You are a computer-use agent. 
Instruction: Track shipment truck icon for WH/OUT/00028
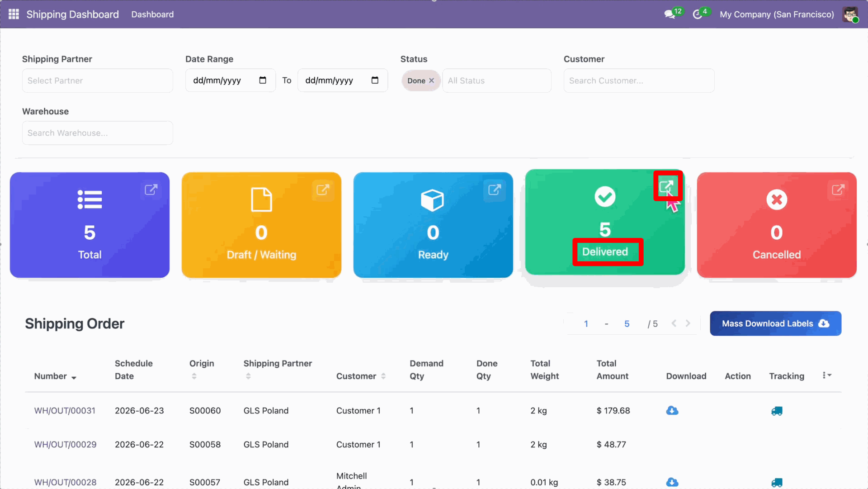pos(777,482)
